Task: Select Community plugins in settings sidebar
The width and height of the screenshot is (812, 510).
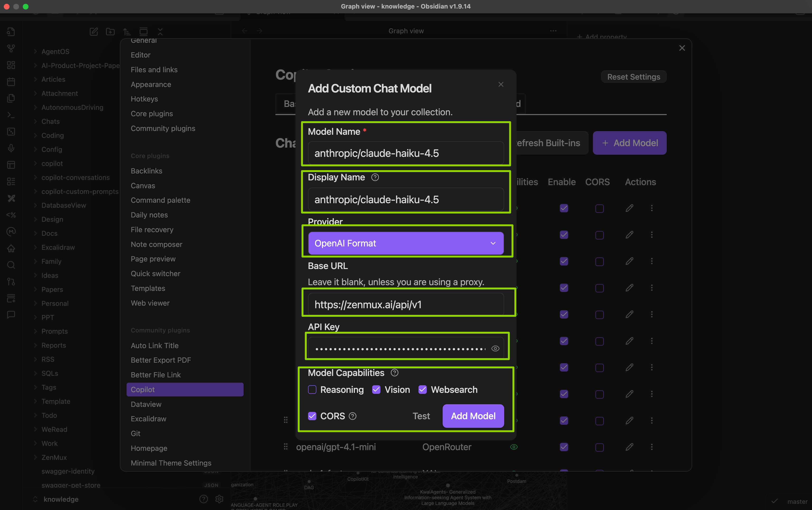Action: [x=163, y=129]
